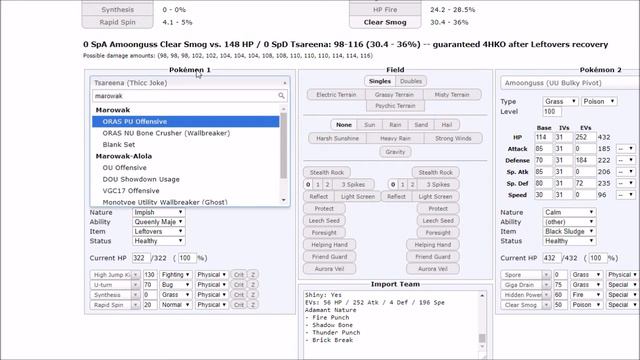This screenshot has height=360, width=640.
Task: Choose ORAS NU Bone Crusher (Wallbreaker) set
Action: coord(166,133)
